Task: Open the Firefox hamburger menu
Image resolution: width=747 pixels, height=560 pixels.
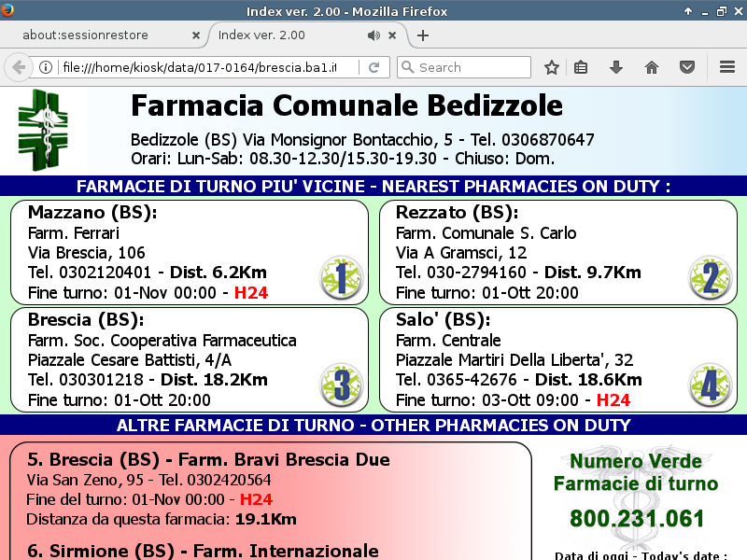Action: (x=727, y=67)
